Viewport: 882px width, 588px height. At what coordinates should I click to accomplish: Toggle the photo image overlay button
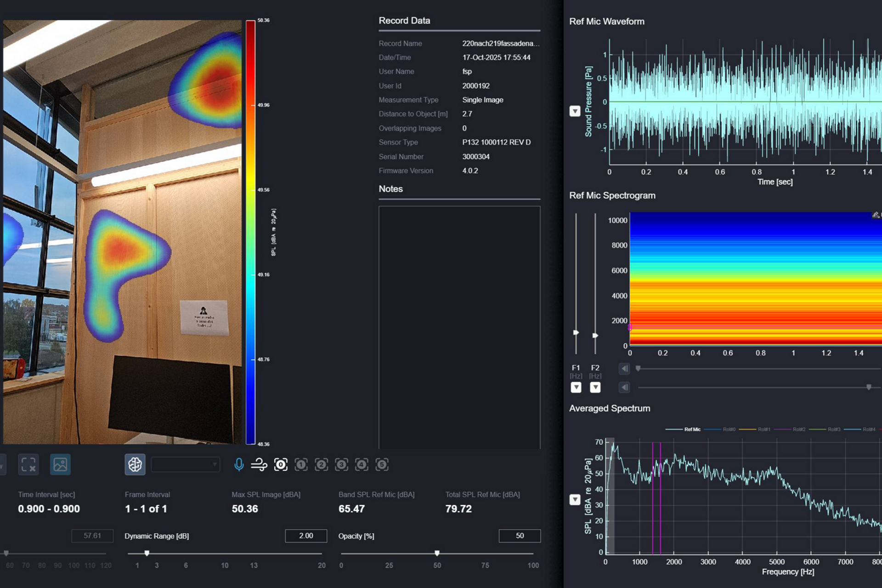60,464
